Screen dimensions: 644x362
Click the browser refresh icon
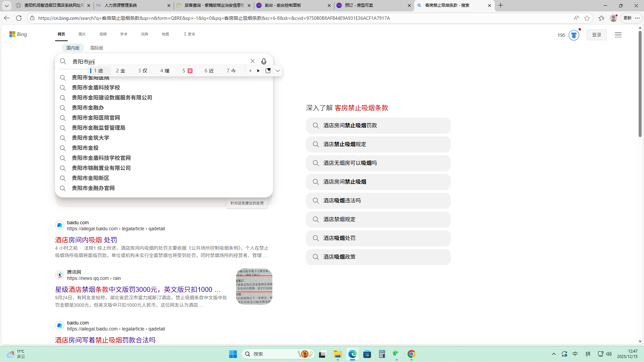click(19, 18)
